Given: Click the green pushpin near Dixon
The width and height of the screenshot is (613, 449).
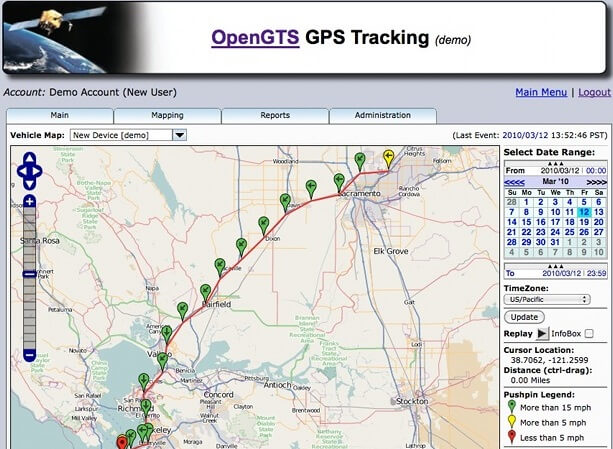Looking at the screenshot, I should coord(263,222).
